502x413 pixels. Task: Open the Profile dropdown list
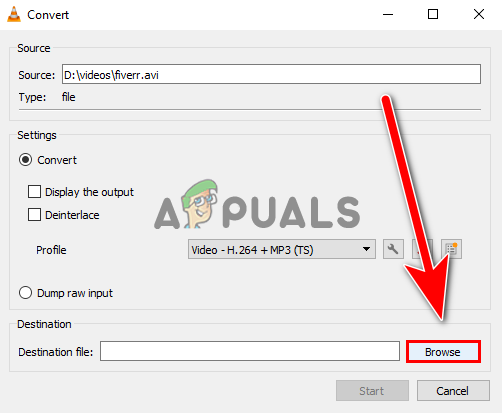click(282, 249)
